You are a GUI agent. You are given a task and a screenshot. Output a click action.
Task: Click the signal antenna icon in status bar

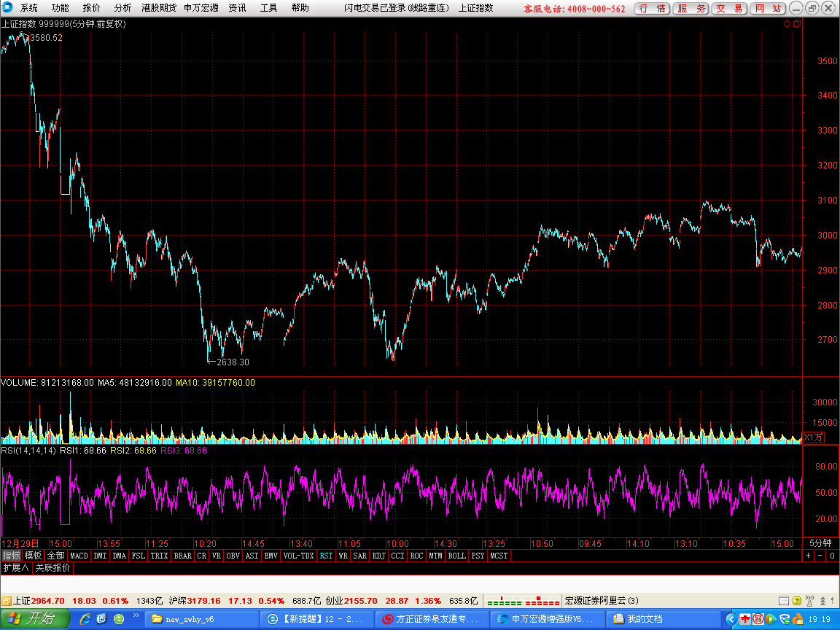809,601
